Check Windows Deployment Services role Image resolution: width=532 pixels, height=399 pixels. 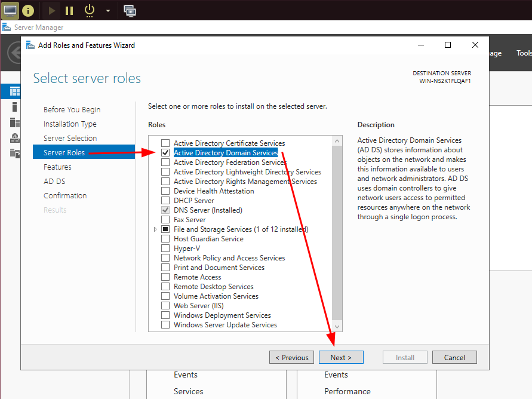(165, 315)
